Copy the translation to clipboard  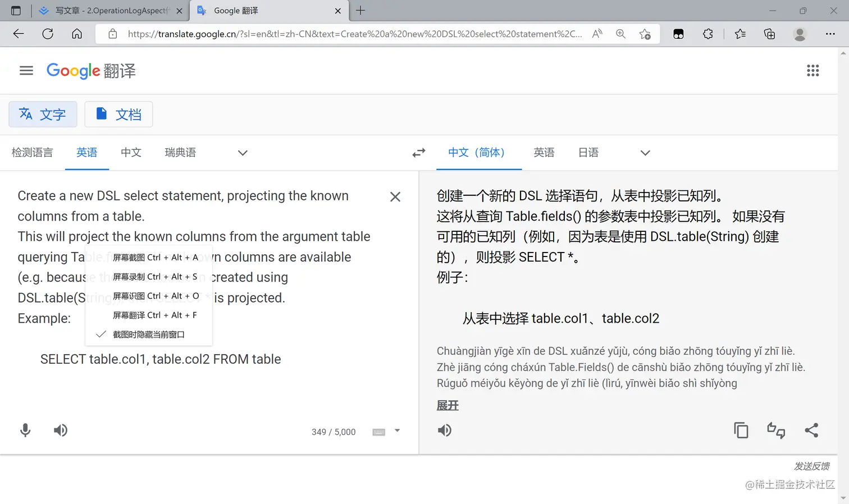pos(741,430)
